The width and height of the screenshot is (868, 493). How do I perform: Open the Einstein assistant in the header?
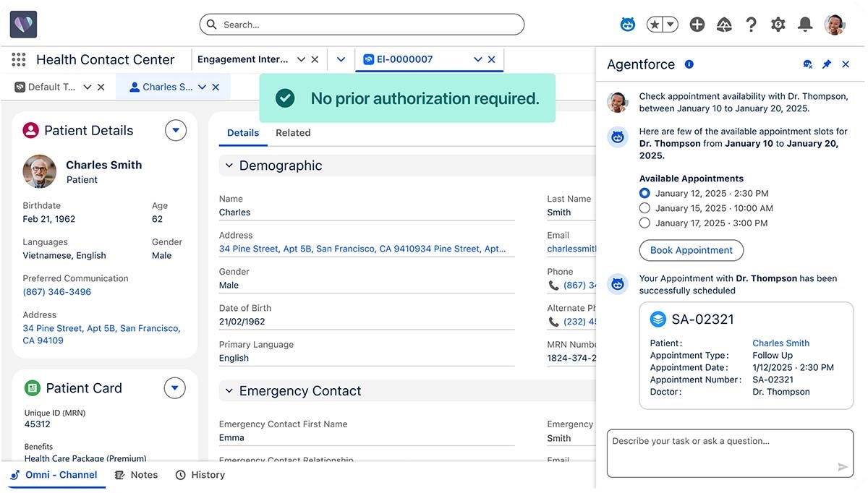tap(627, 24)
